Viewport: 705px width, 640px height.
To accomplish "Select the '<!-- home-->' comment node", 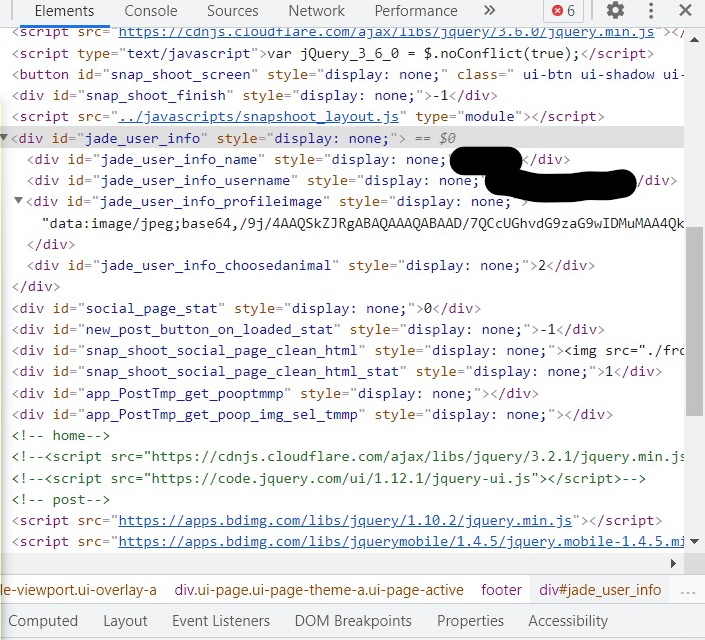I will (x=61, y=435).
